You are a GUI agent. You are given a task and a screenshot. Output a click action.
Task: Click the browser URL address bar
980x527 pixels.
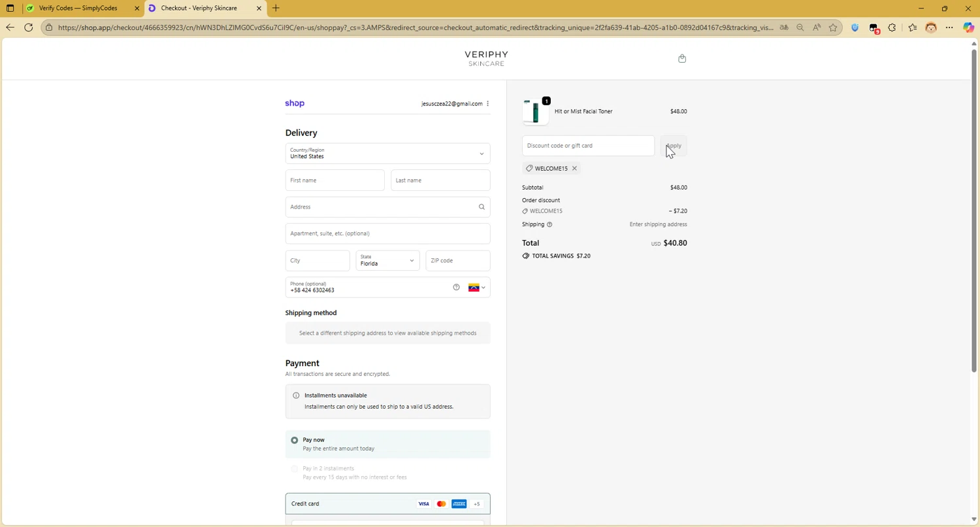point(415,27)
